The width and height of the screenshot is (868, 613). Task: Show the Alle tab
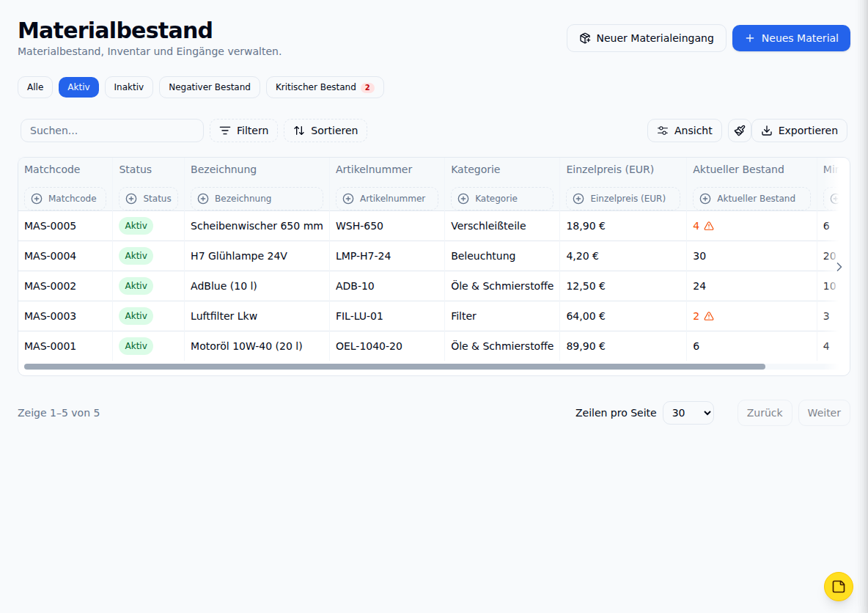(x=35, y=87)
